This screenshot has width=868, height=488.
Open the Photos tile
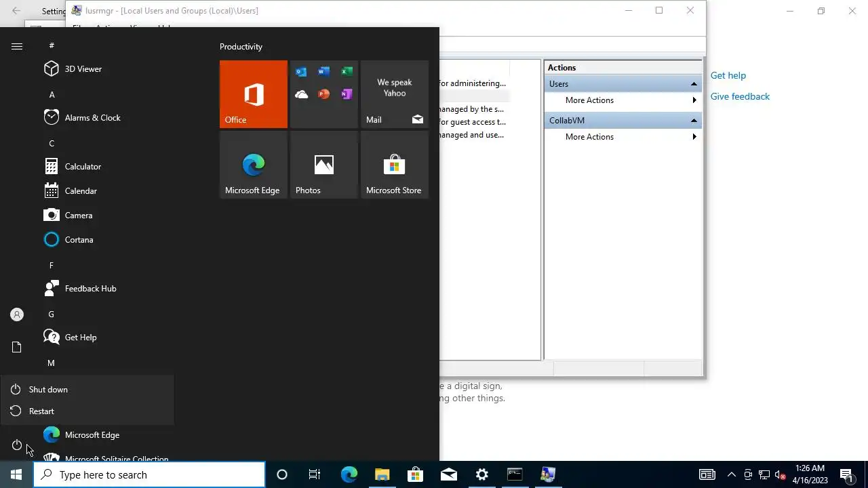point(324,165)
